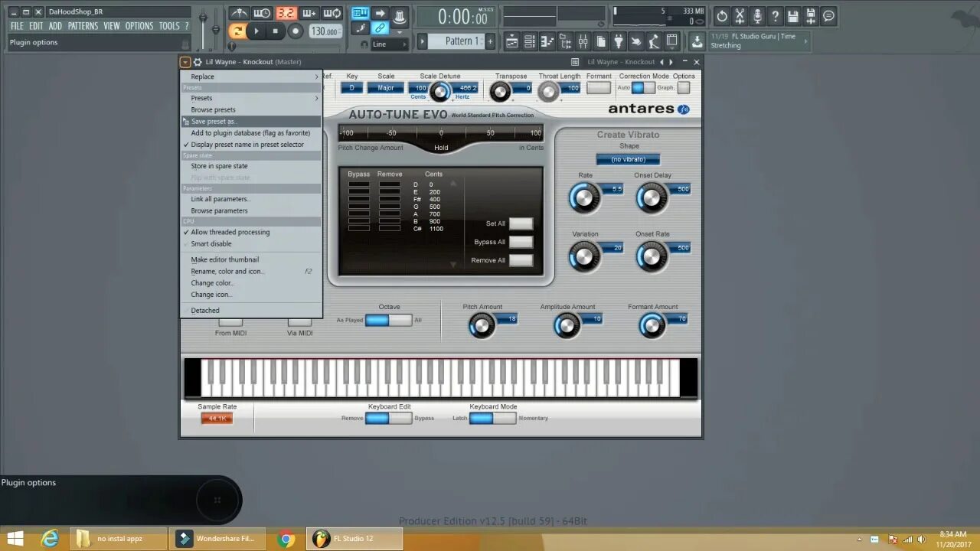Toggle Smart disable option

tap(251, 243)
